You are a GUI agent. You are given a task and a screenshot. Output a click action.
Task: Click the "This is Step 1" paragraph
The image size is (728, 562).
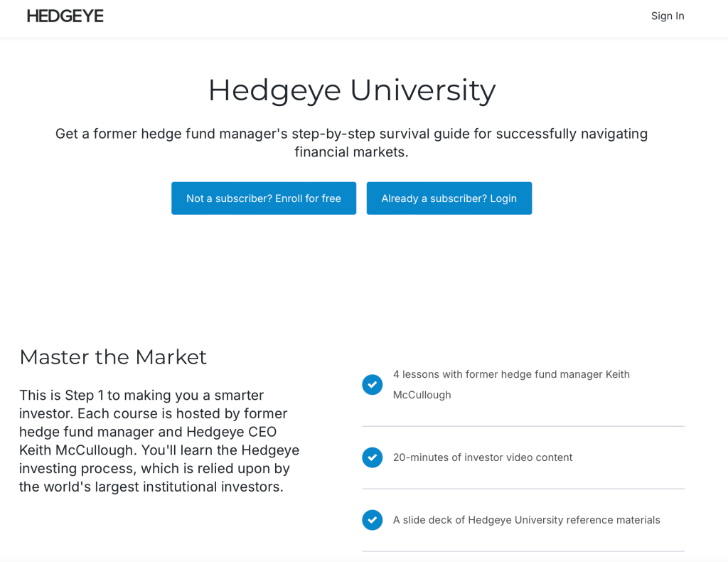pyautogui.click(x=160, y=441)
